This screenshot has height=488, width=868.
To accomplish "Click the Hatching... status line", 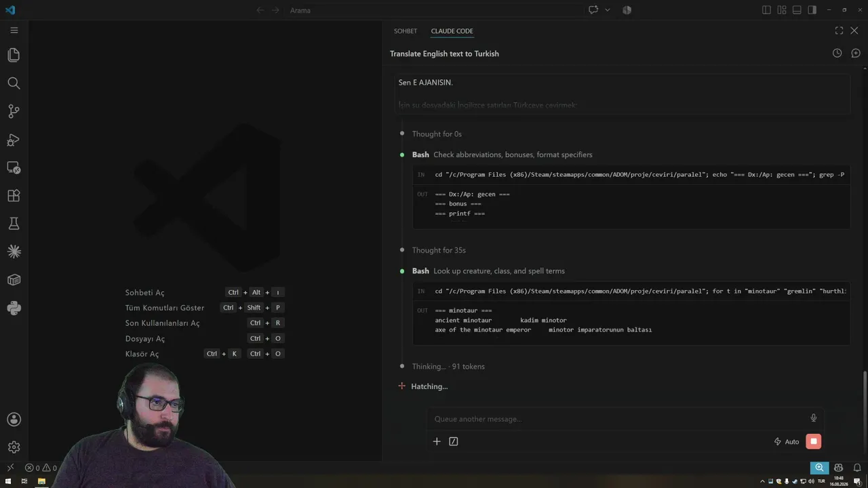I will tap(429, 386).
